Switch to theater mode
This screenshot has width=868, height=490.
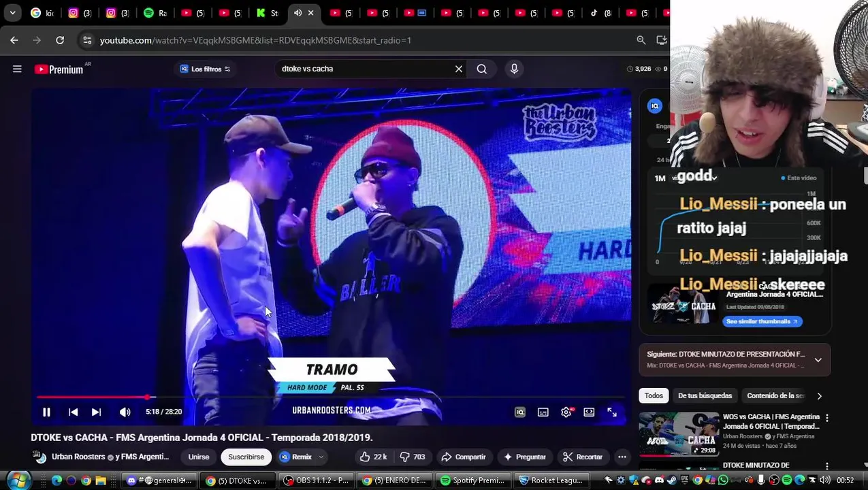click(x=589, y=412)
